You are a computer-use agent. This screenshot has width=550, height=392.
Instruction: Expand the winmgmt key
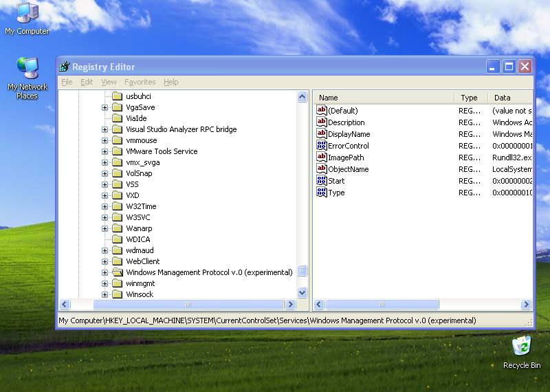(104, 283)
